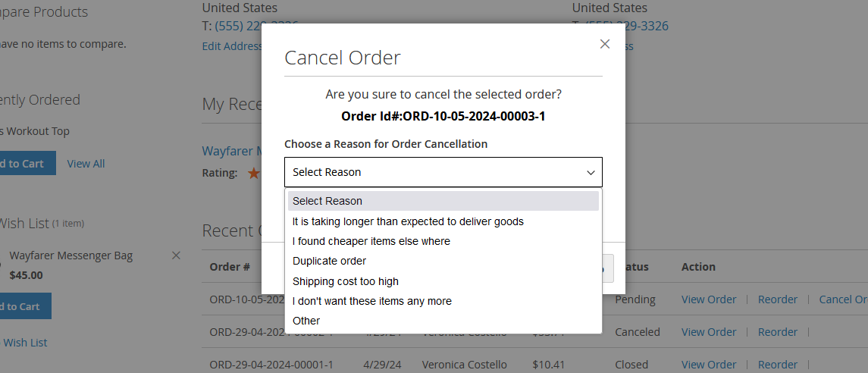Select 'I found cheaper items else where'

371,241
